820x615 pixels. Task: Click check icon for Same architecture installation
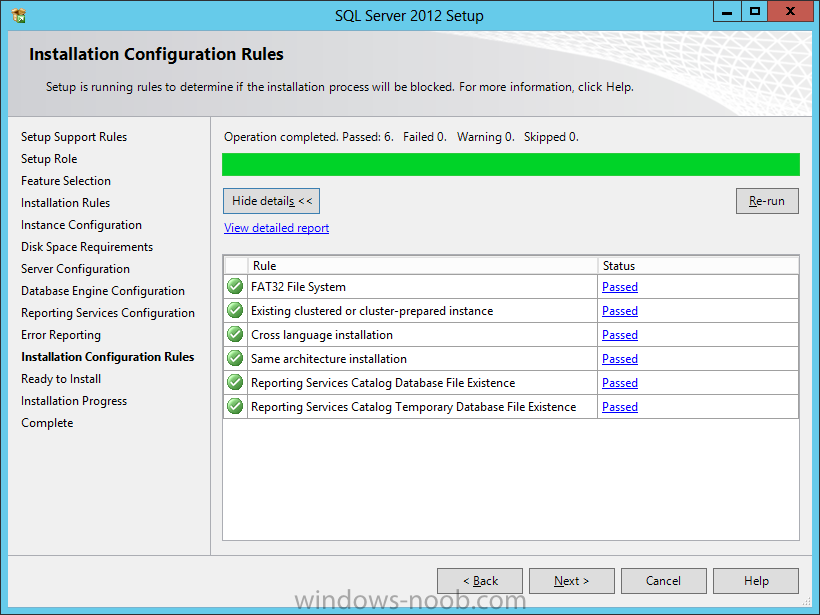pyautogui.click(x=235, y=359)
